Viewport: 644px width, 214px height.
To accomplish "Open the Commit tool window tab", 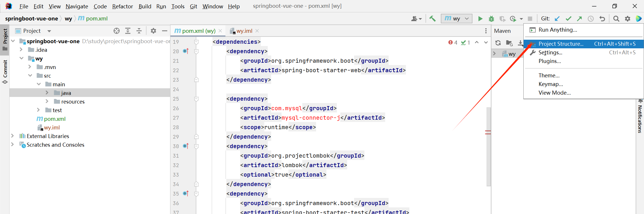I will tap(5, 72).
